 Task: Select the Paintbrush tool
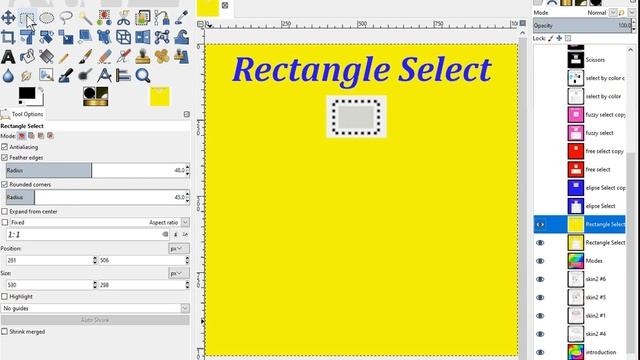click(85, 56)
